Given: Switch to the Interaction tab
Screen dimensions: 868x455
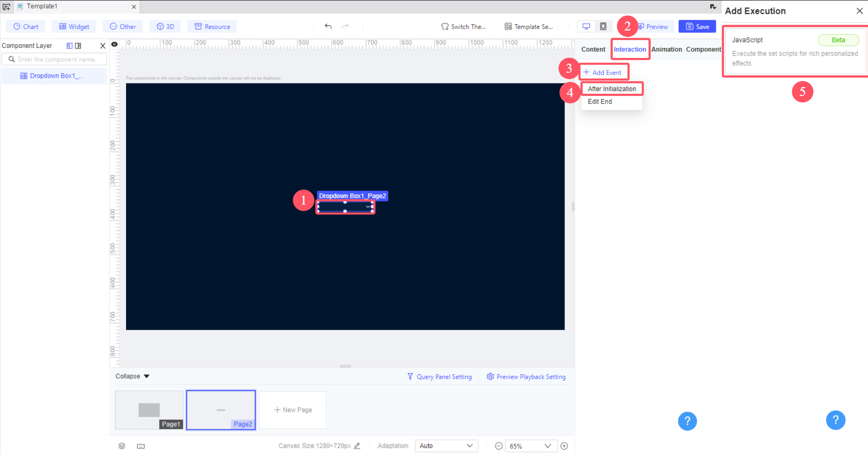Looking at the screenshot, I should tap(630, 49).
